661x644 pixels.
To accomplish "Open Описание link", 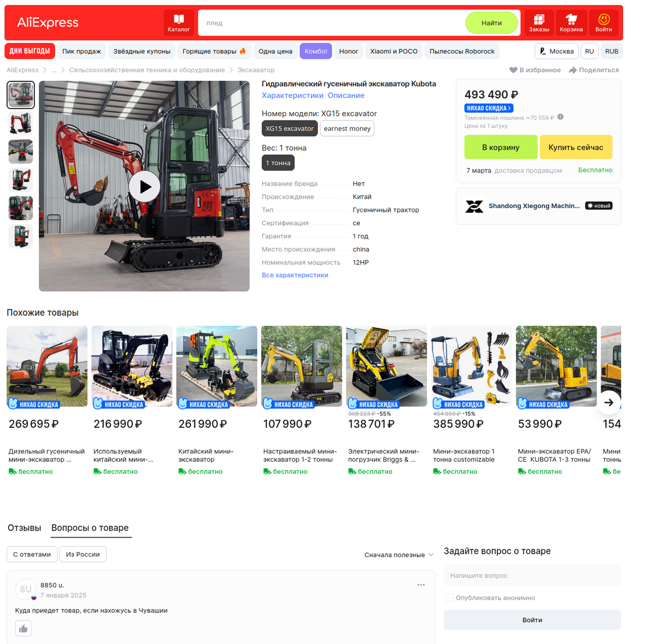I will tap(346, 95).
